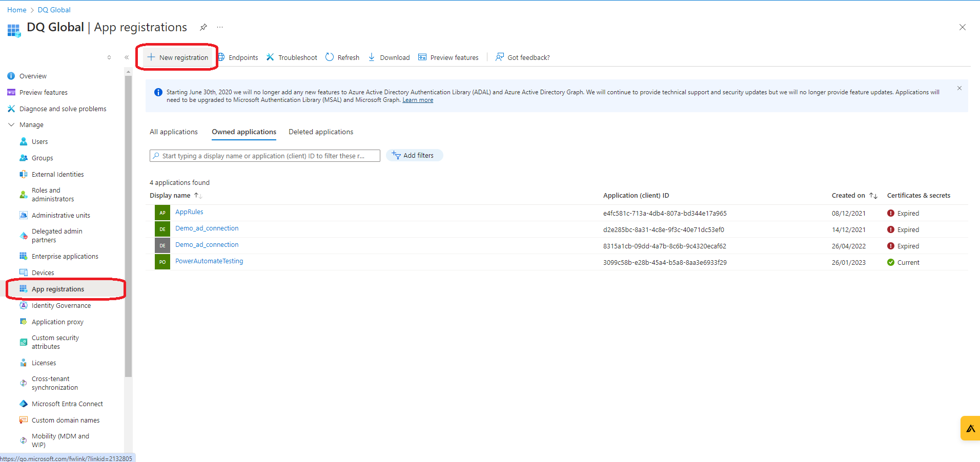Dismiss the ADAL deprecation info banner

(x=959, y=89)
